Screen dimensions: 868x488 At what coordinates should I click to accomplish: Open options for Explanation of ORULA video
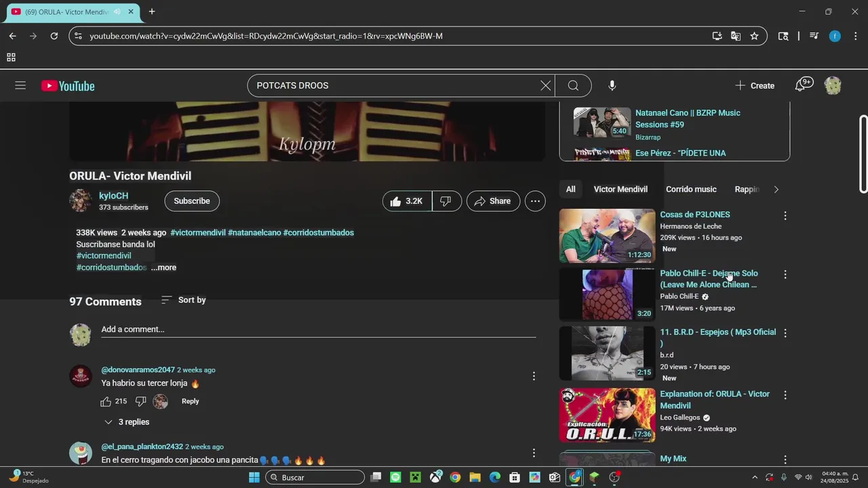click(x=785, y=395)
